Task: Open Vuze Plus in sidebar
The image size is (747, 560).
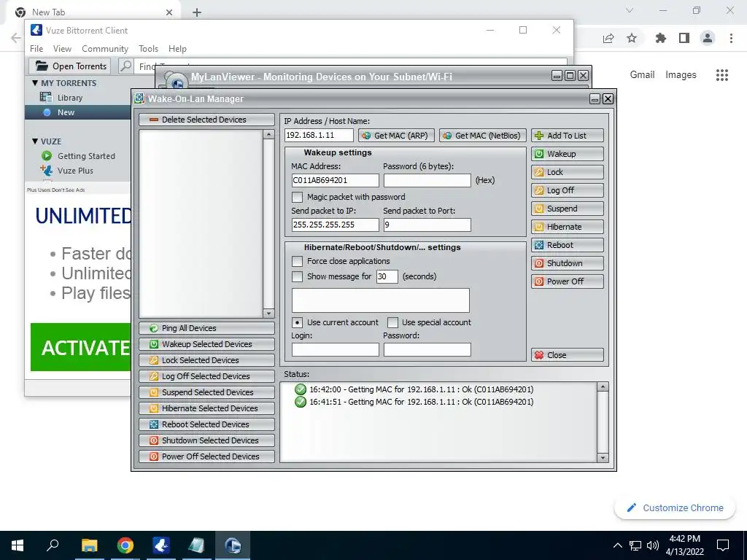Action: [75, 171]
